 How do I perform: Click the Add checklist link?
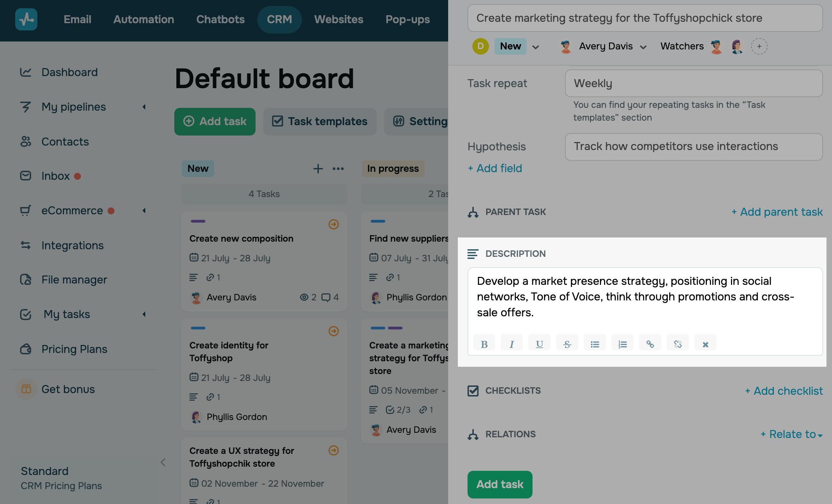[x=784, y=391]
